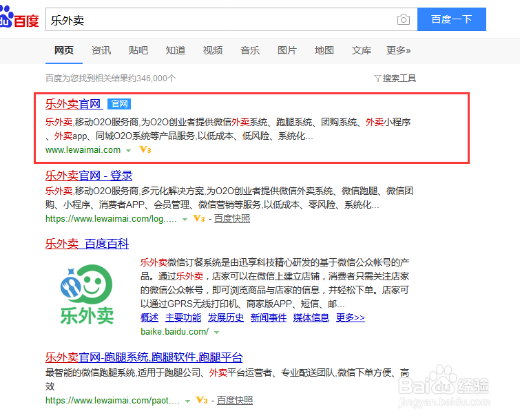Viewport: 520px width, 420px height.
Task: Open the 乐外卖官网 - 登录 result
Action: [89, 176]
